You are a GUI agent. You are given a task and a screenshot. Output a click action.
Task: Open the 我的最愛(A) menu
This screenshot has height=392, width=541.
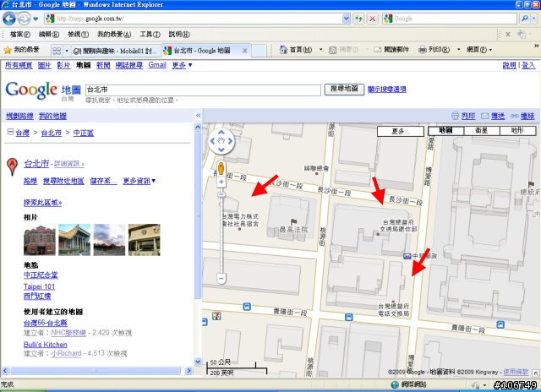click(114, 35)
